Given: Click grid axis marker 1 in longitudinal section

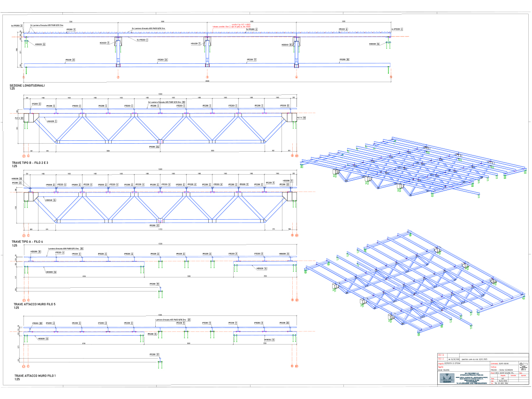Looking at the screenshot, I should pyautogui.click(x=24, y=77).
